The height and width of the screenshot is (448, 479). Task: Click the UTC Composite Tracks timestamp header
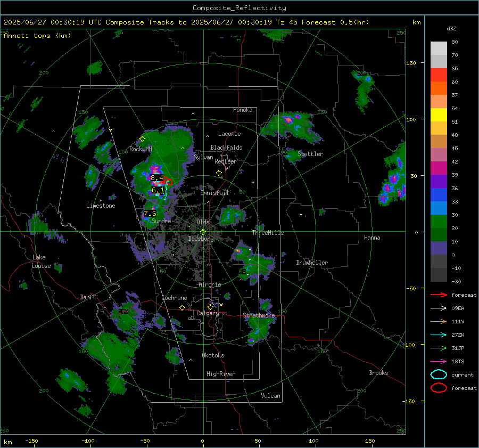pyautogui.click(x=186, y=22)
